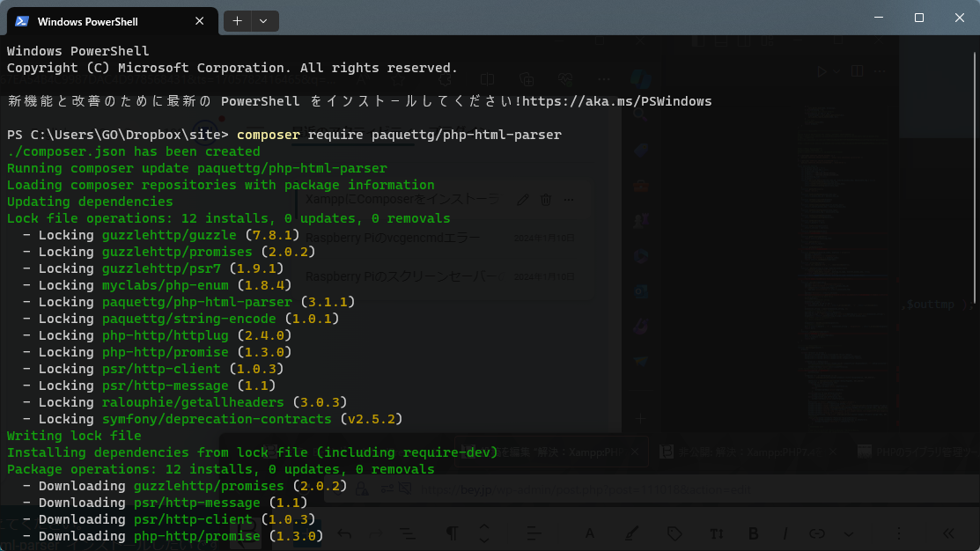Maximize the terminal window
Image resolution: width=980 pixels, height=551 pixels.
[918, 18]
